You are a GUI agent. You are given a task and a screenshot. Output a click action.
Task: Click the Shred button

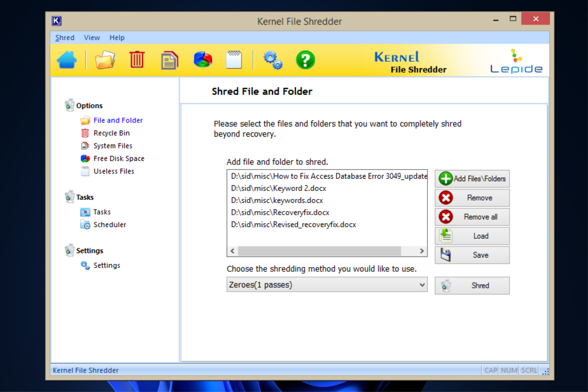point(472,285)
